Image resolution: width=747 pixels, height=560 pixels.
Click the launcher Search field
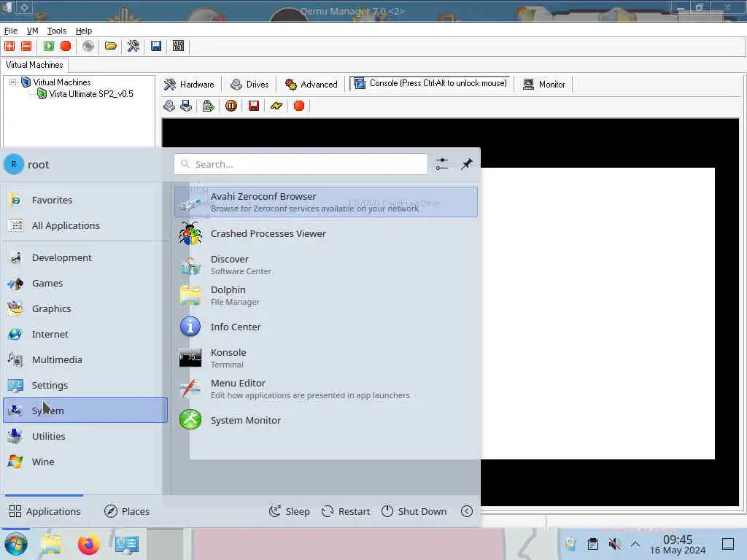[301, 164]
